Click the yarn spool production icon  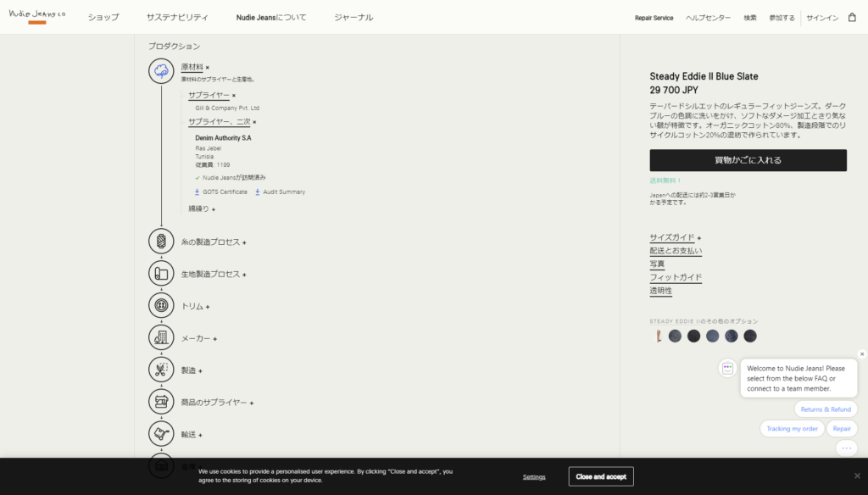click(161, 242)
